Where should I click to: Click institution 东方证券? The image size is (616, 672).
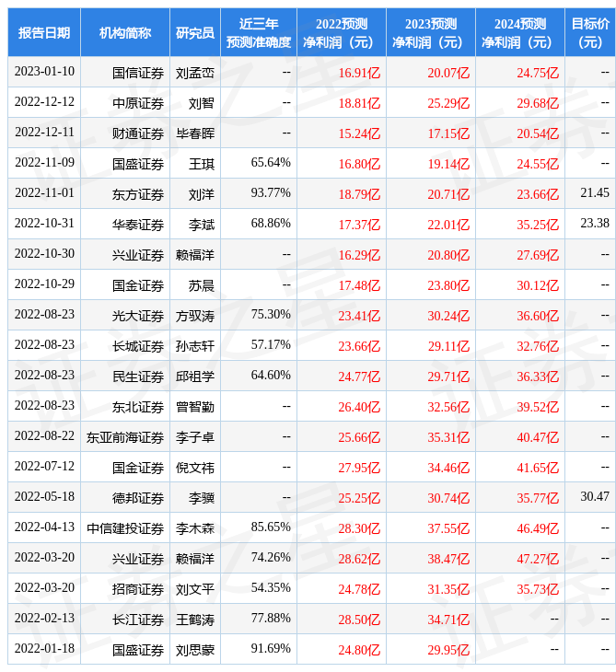click(138, 194)
